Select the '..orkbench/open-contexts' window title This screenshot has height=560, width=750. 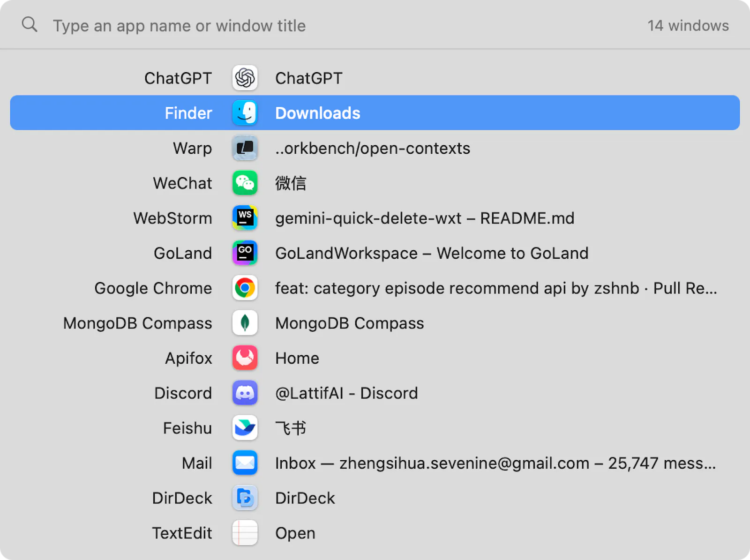(x=373, y=148)
